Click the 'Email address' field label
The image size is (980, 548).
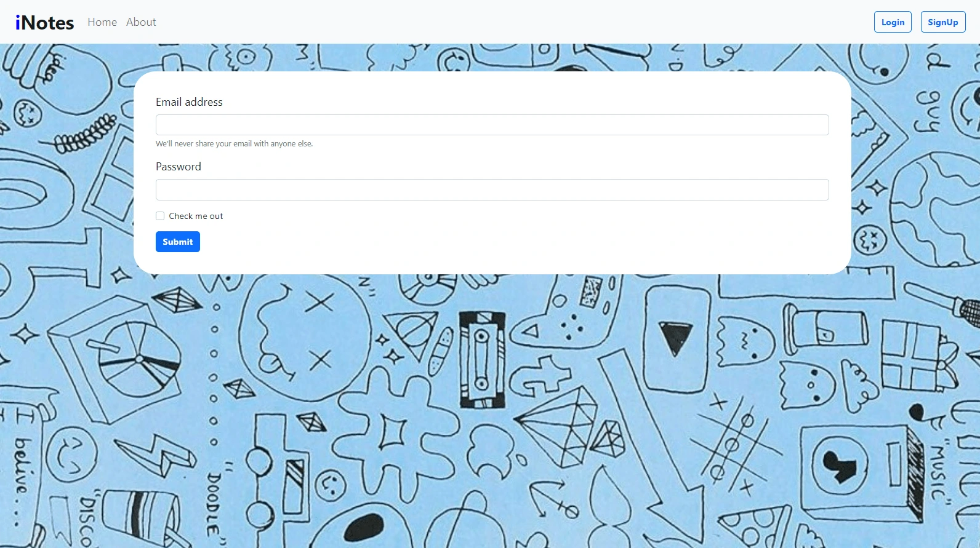click(189, 102)
